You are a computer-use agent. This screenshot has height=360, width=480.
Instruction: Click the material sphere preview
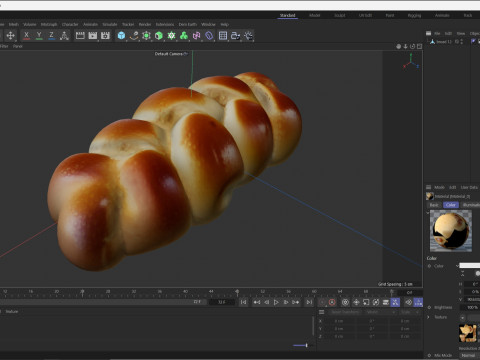[451, 231]
